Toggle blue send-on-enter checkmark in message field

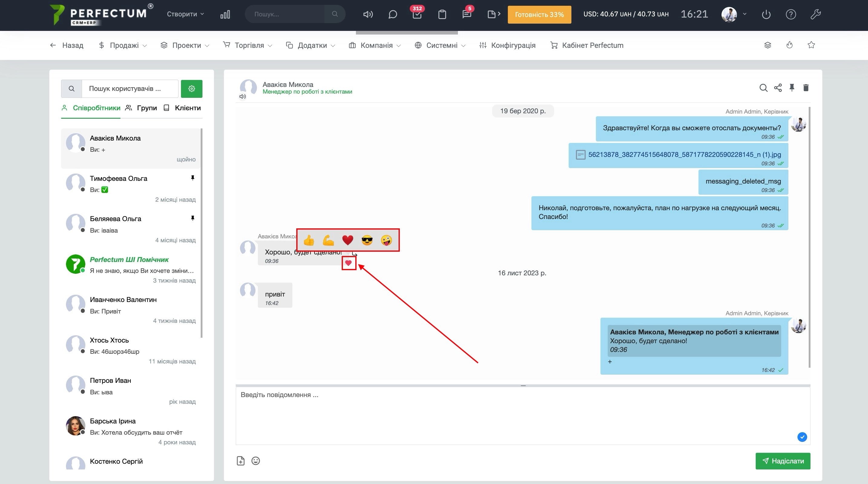[802, 437]
